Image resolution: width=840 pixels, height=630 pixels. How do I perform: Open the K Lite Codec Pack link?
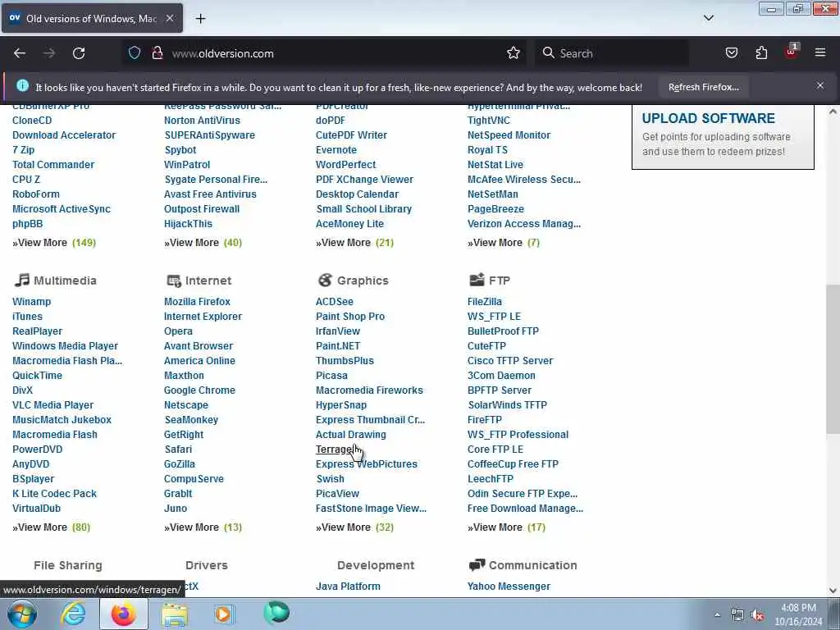click(55, 493)
